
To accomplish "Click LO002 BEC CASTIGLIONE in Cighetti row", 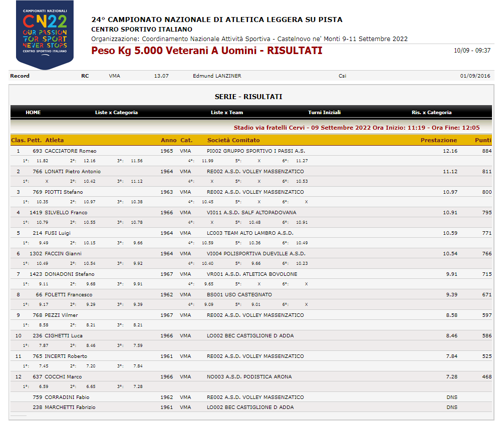I will point(250,336).
